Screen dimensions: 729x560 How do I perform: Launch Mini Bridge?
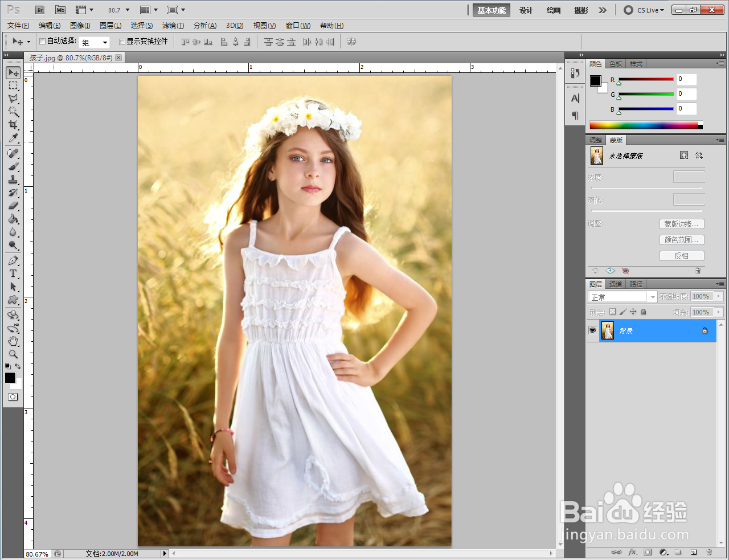click(x=60, y=10)
